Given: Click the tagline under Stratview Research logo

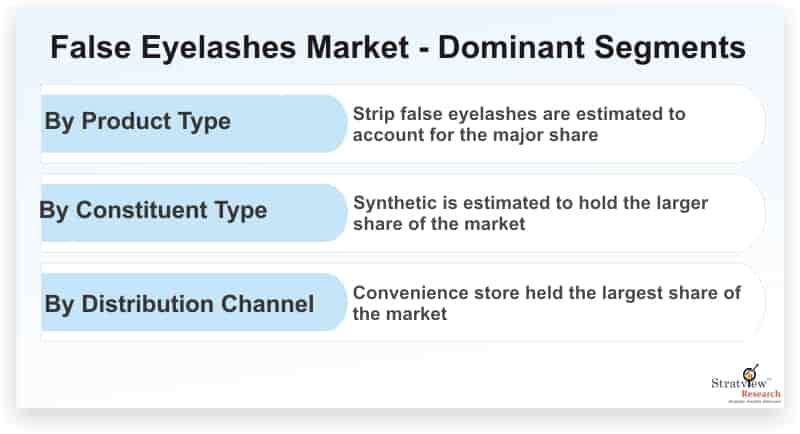Looking at the screenshot, I should click(x=755, y=402).
